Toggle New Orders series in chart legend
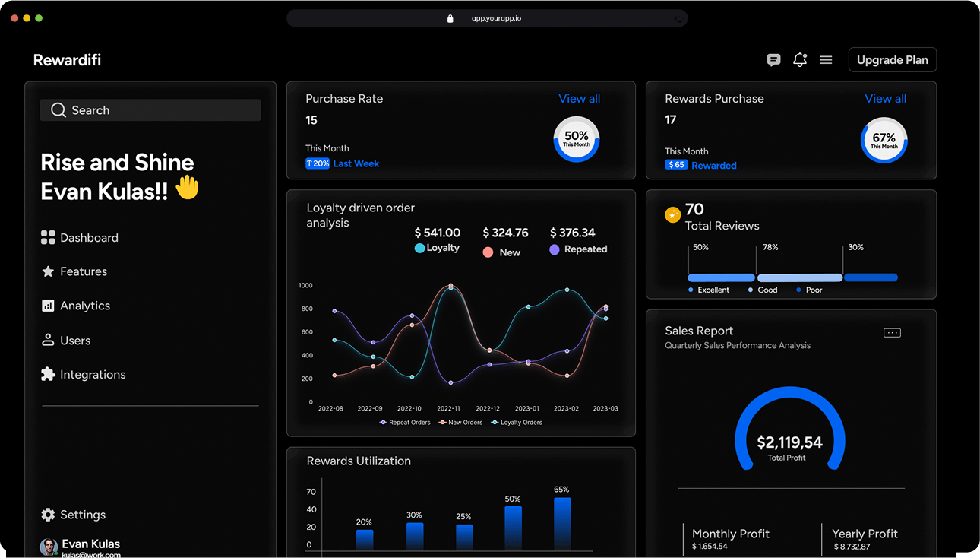 (460, 423)
